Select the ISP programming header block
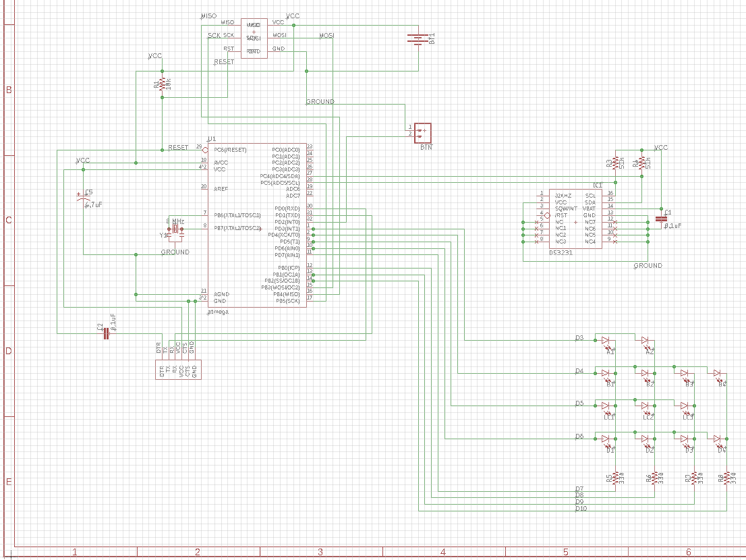 pyautogui.click(x=254, y=38)
